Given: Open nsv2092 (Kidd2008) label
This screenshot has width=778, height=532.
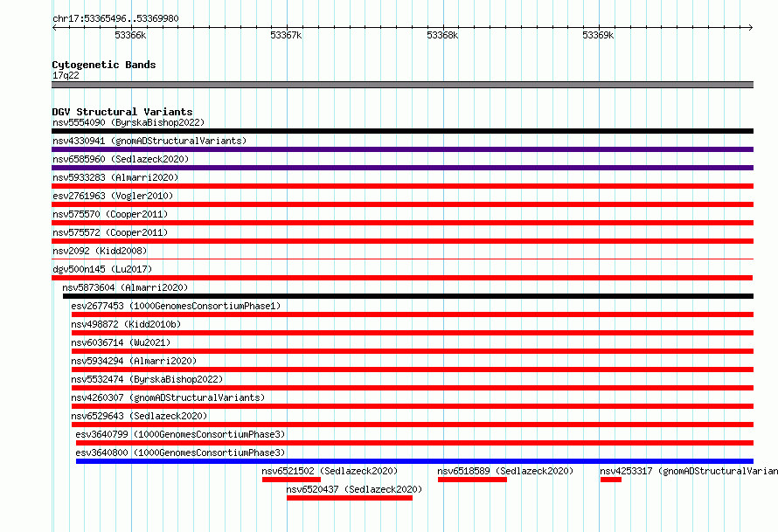Looking at the screenshot, I should coord(100,251).
